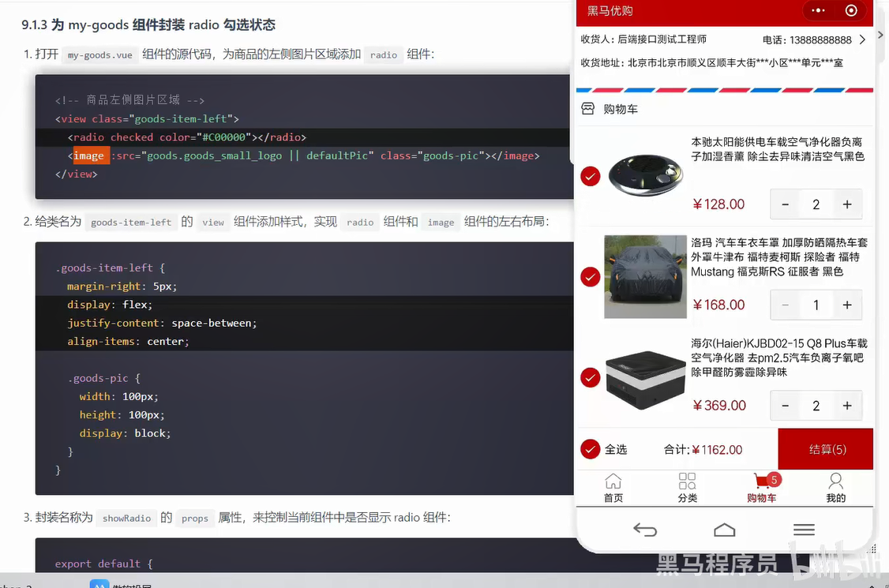Decrease quantity of ¥128.00 item
This screenshot has width=889, height=588.
(786, 204)
